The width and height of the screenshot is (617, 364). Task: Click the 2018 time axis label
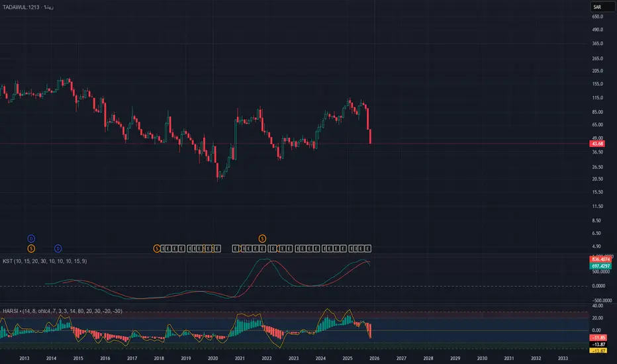tap(159, 358)
